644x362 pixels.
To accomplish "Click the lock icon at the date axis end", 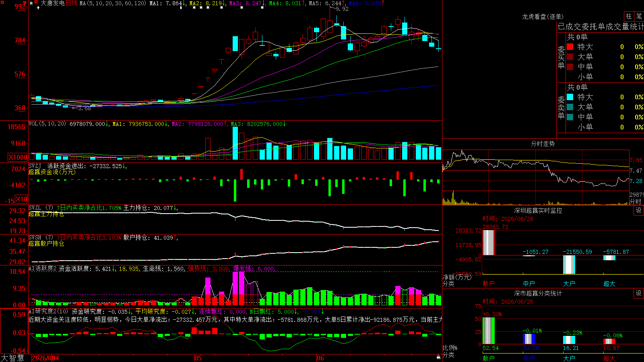I will coord(438,357).
